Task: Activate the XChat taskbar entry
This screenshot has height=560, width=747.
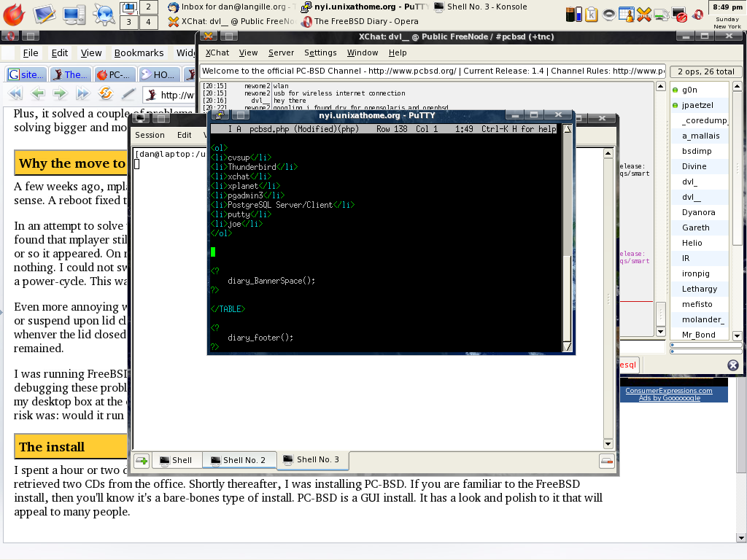Action: 231,21
